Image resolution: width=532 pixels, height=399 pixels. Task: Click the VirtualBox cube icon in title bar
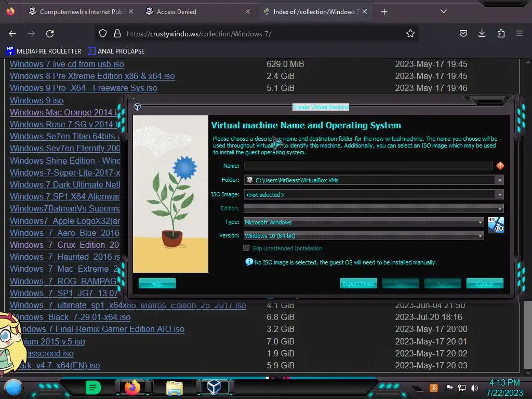click(137, 107)
